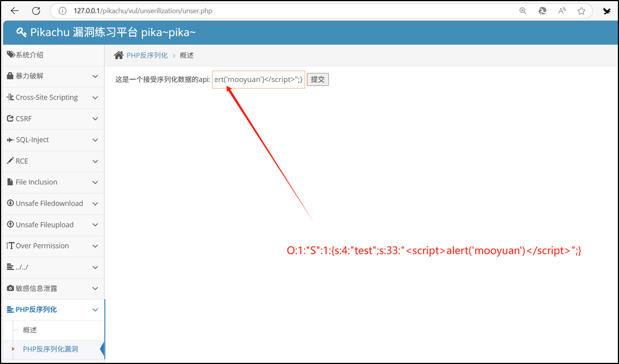The image size is (619, 364).
Task: Open SQL-Inject menu label
Action: click(32, 140)
